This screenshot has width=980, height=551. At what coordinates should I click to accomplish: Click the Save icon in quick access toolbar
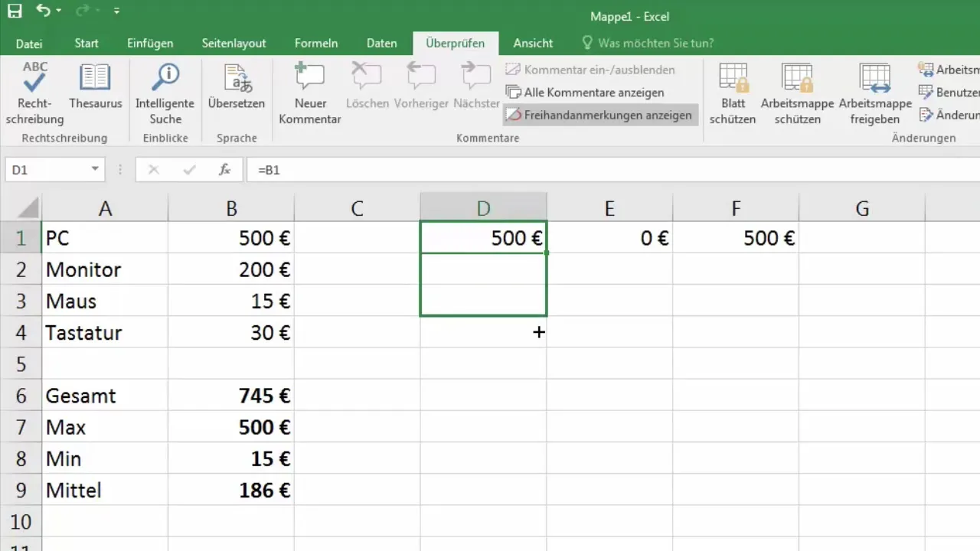tap(15, 11)
